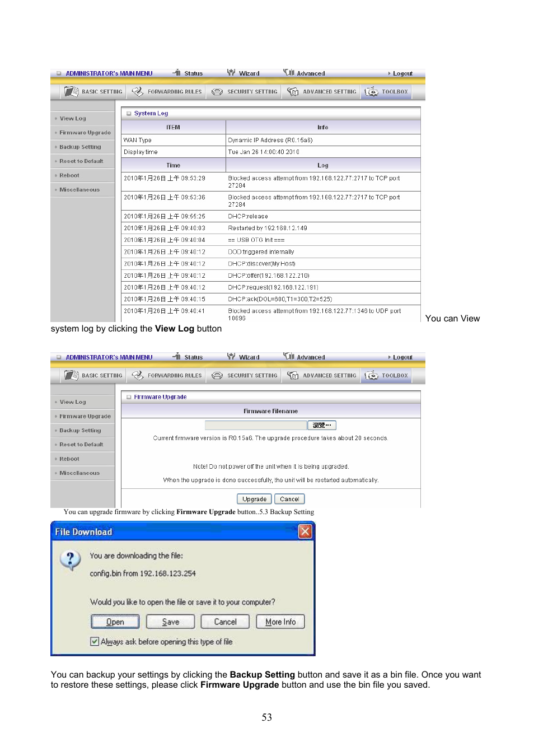Viewport: 534px width, 756px height.
Task: Click Status icon in Firmware Upgrade screen menu
Action: (177, 357)
